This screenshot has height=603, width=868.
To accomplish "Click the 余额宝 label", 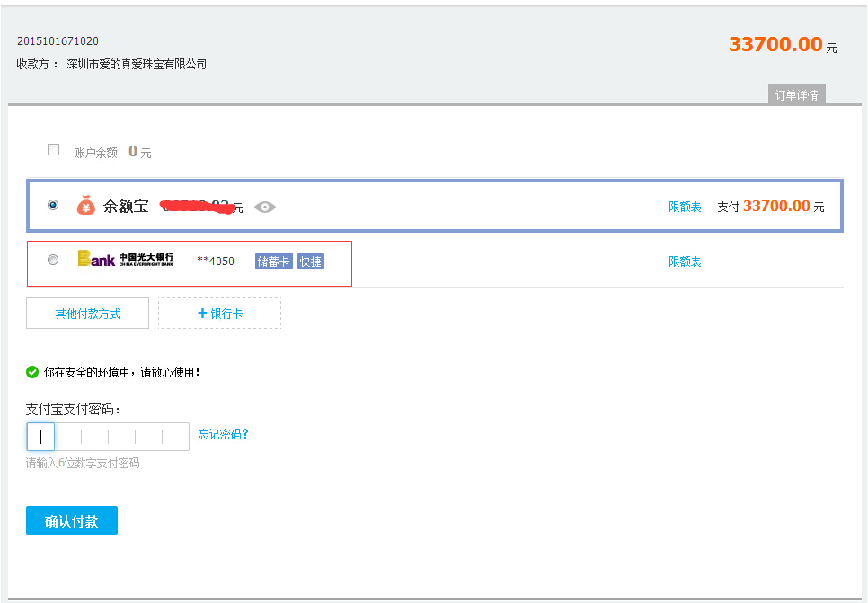I will pyautogui.click(x=126, y=206).
